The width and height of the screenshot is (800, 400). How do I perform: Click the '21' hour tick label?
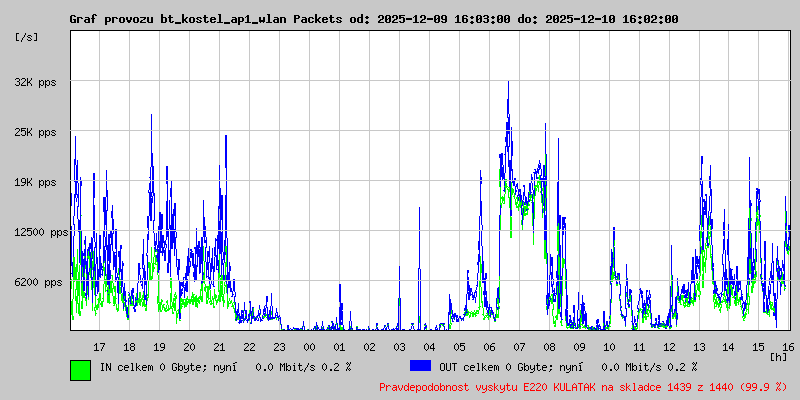[219, 347]
